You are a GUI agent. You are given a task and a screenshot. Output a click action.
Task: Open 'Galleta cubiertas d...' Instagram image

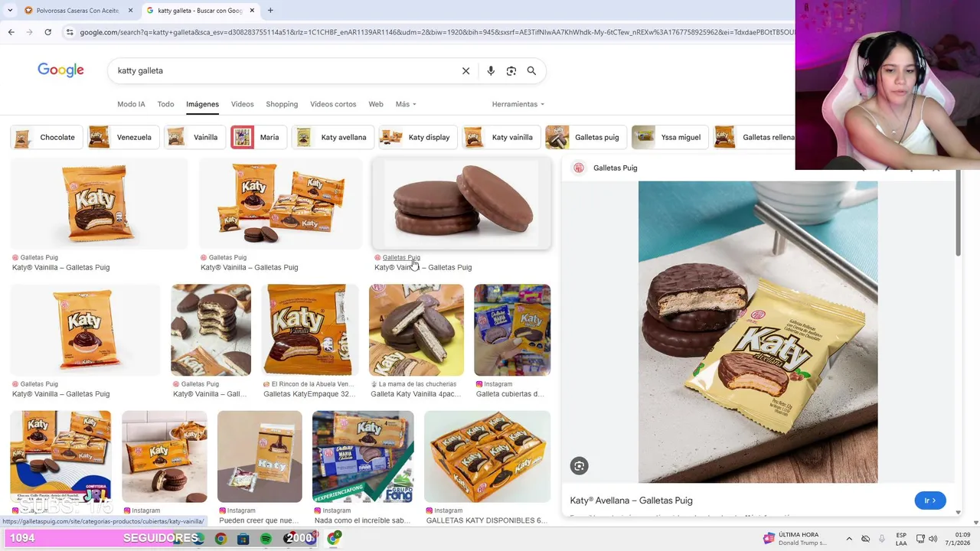(512, 330)
